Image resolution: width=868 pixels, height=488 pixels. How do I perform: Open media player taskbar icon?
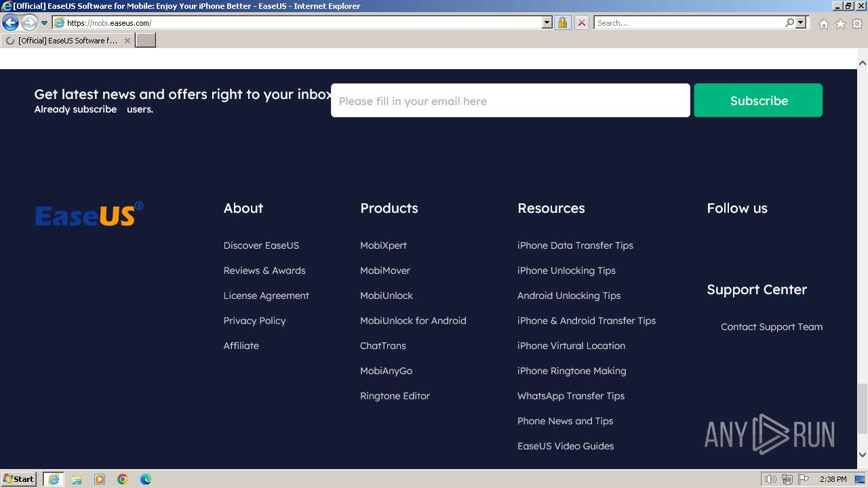(100, 479)
